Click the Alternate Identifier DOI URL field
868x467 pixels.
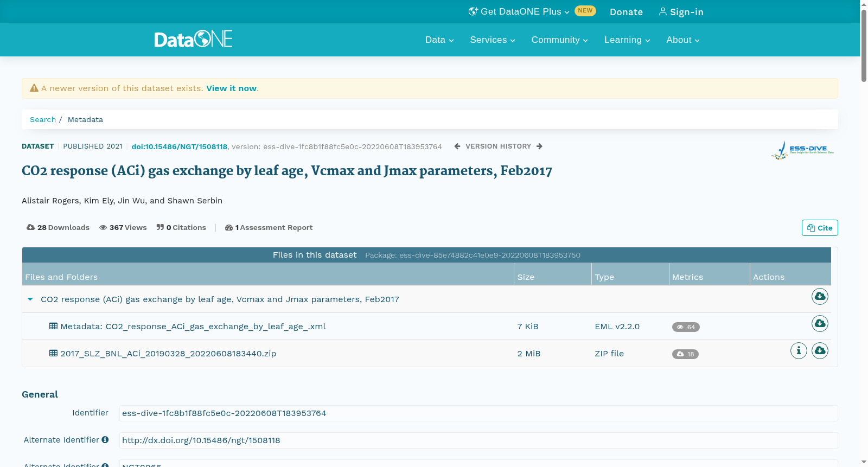[478, 440]
